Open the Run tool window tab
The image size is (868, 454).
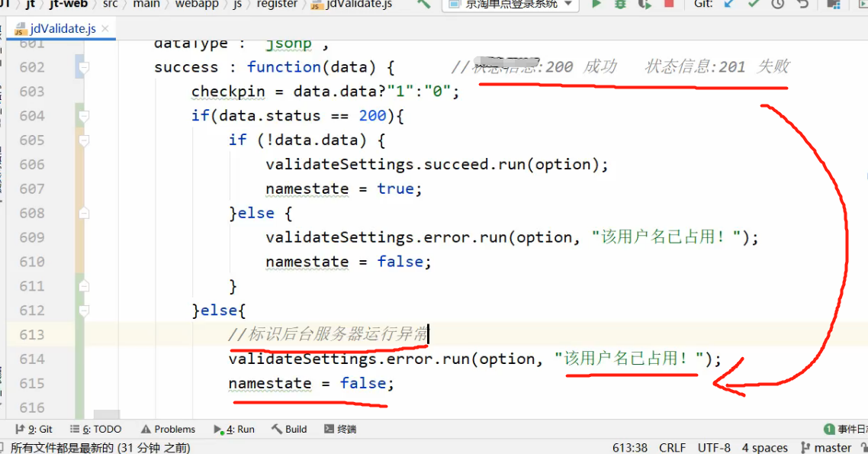point(234,429)
